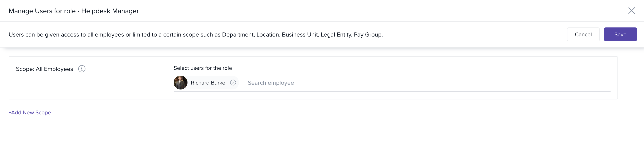The width and height of the screenshot is (644, 150).
Task: Click the Richard Burke name chip
Action: click(208, 83)
